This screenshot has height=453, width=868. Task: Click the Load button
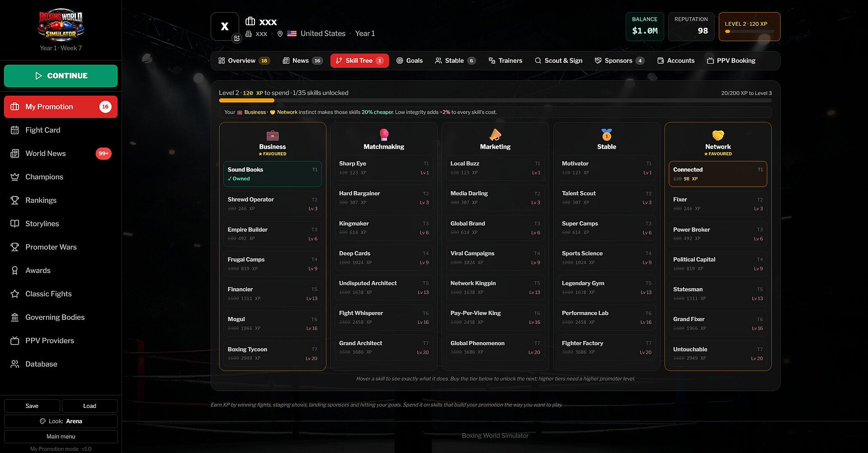click(x=90, y=406)
